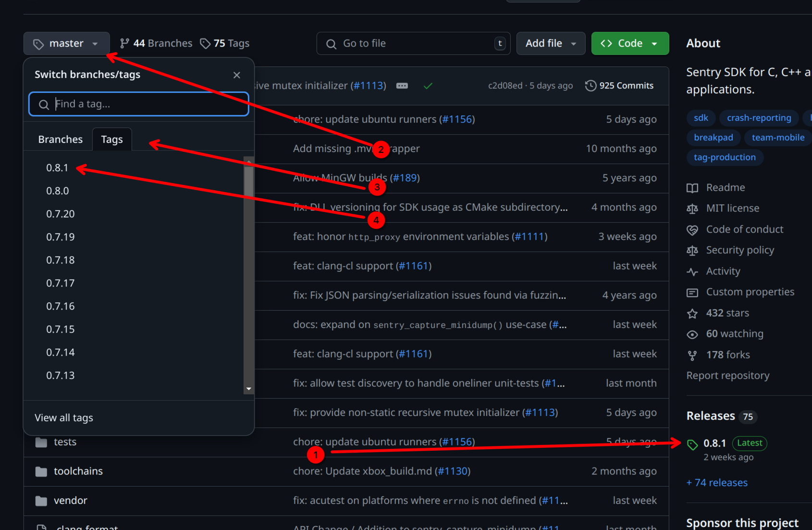Switch to the Branches tab

(61, 139)
